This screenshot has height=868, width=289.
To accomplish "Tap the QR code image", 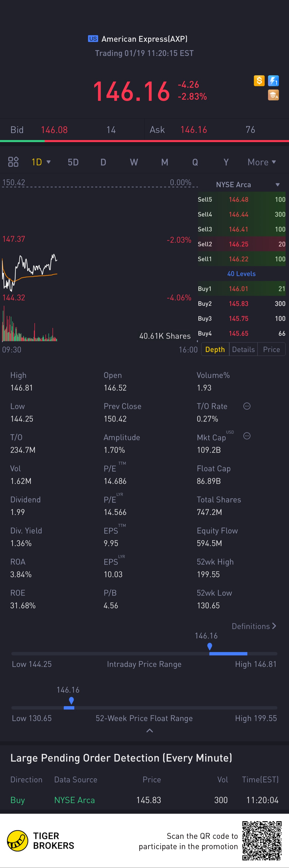I will 262,840.
